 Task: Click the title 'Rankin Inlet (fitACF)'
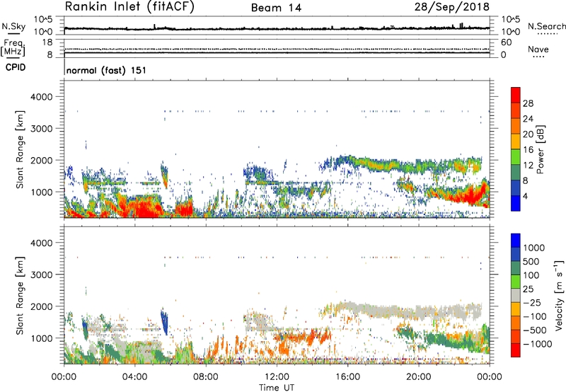(x=129, y=7)
